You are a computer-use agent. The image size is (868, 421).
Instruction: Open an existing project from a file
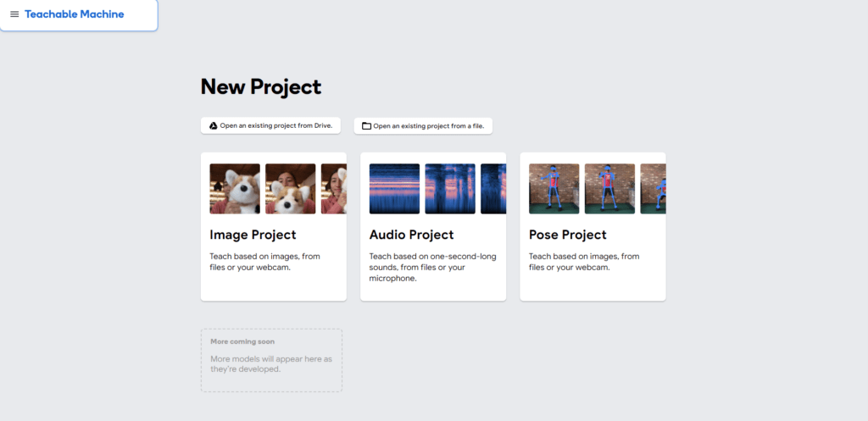pyautogui.click(x=424, y=126)
